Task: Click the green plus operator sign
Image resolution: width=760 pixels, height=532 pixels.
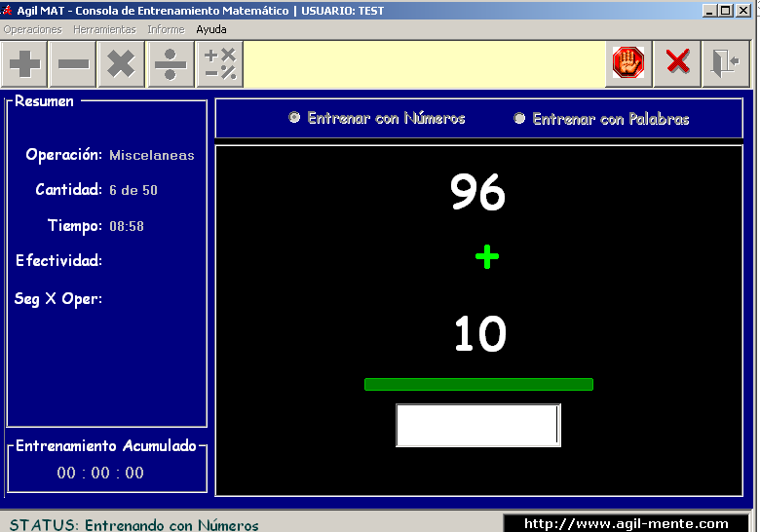Action: click(487, 257)
